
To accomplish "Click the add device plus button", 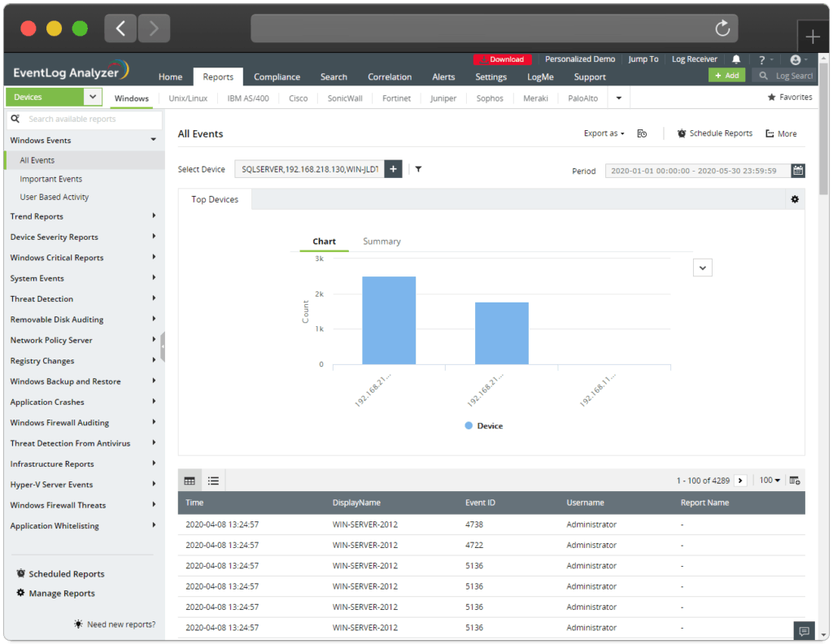I will [393, 169].
